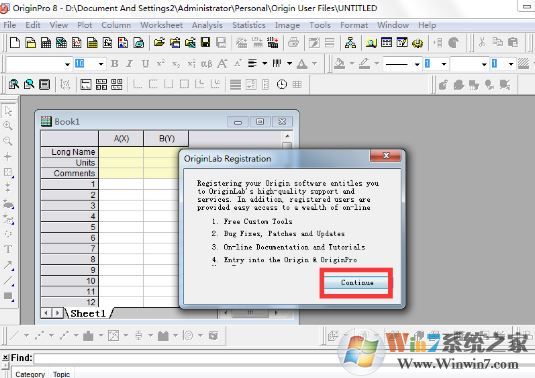Toggle Italic text formatting

(129, 63)
